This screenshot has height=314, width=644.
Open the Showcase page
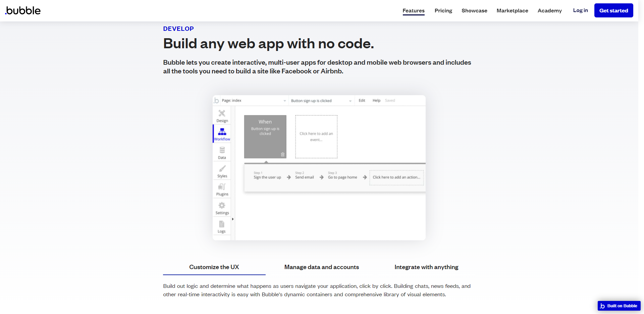[x=474, y=11]
